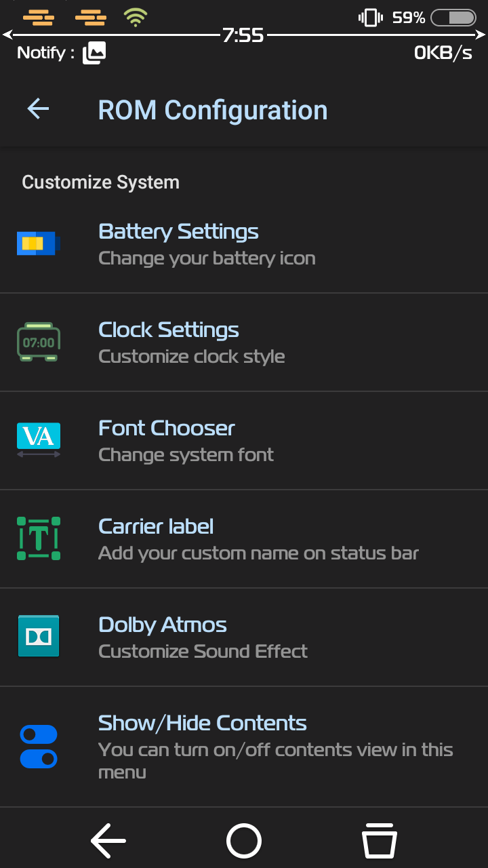Screen dimensions: 488x868
Task: Tap the battery percentage indicator
Action: 409,18
